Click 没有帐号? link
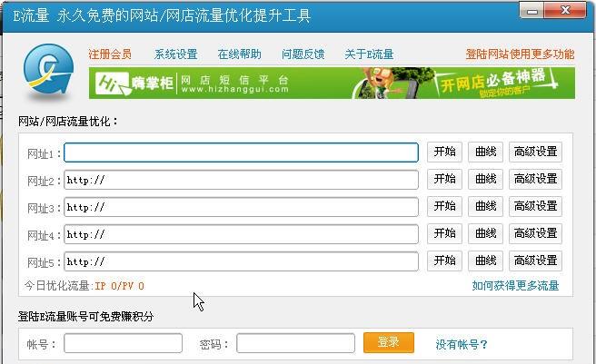Image resolution: width=596 pixels, height=364 pixels. point(462,344)
